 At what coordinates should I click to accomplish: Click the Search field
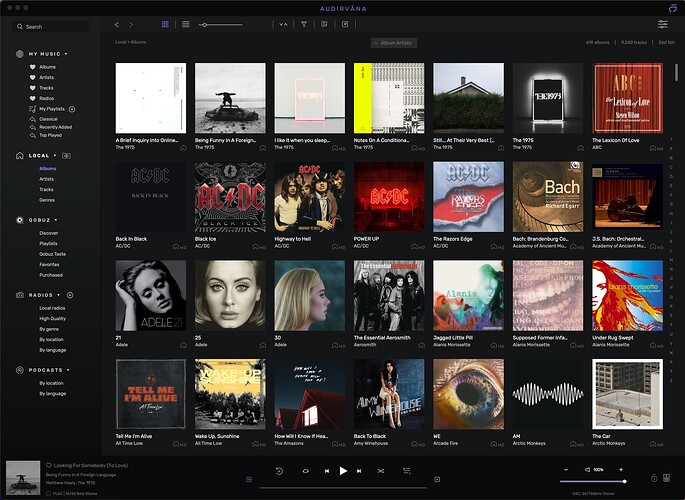coord(52,27)
